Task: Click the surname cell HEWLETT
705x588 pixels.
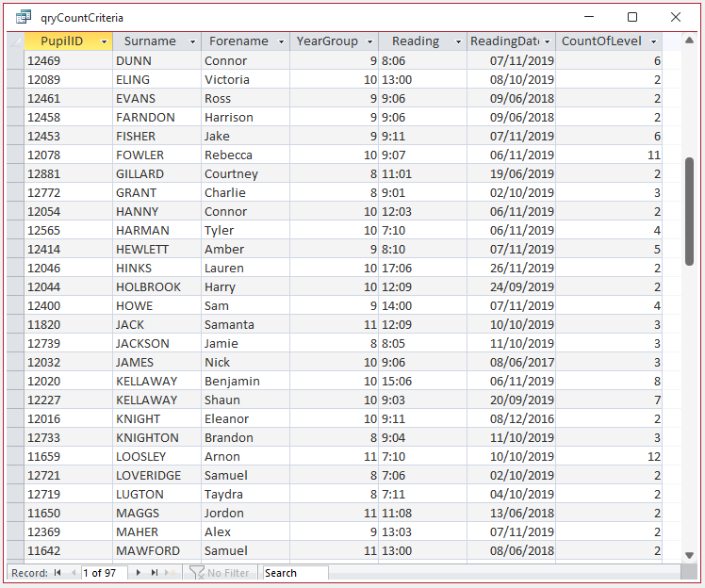Action: tap(156, 249)
